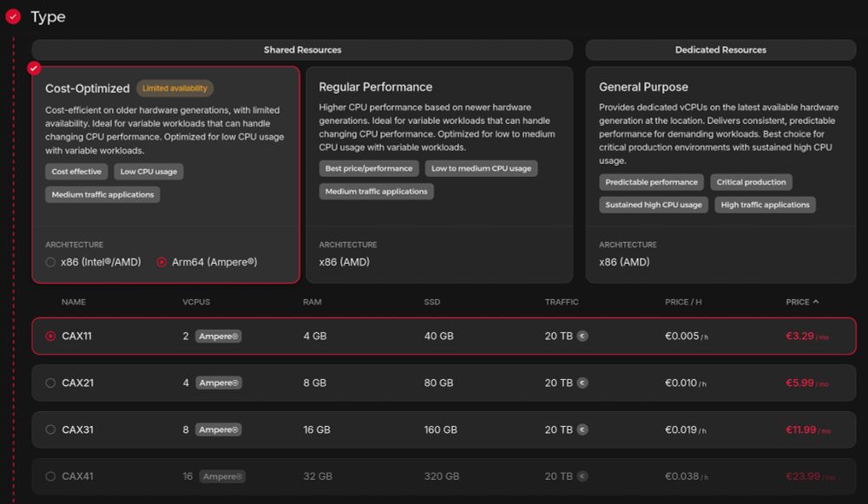Screen dimensions: 868x504
Task: Choose the CAX31 server radio button
Action: tap(50, 430)
